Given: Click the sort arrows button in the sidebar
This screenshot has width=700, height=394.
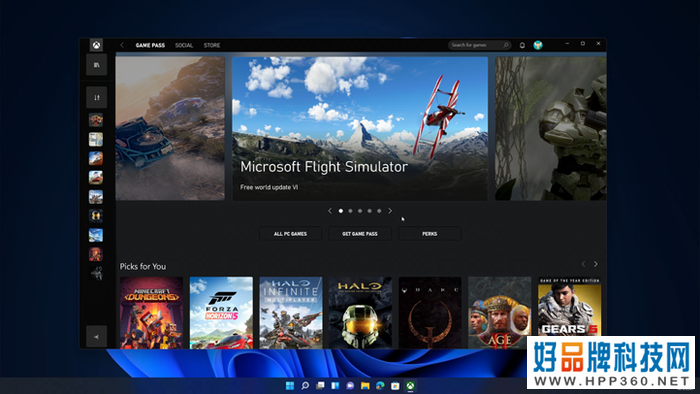Looking at the screenshot, I should click(96, 97).
